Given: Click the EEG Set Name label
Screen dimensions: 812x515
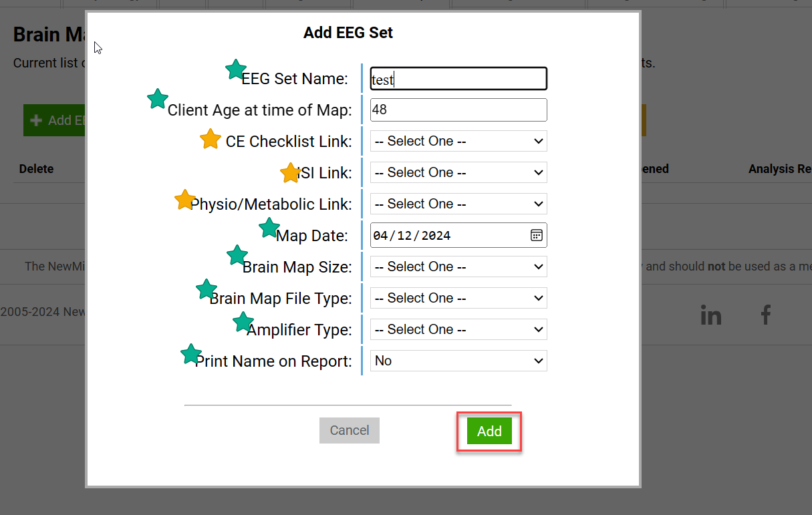Looking at the screenshot, I should pyautogui.click(x=295, y=79).
